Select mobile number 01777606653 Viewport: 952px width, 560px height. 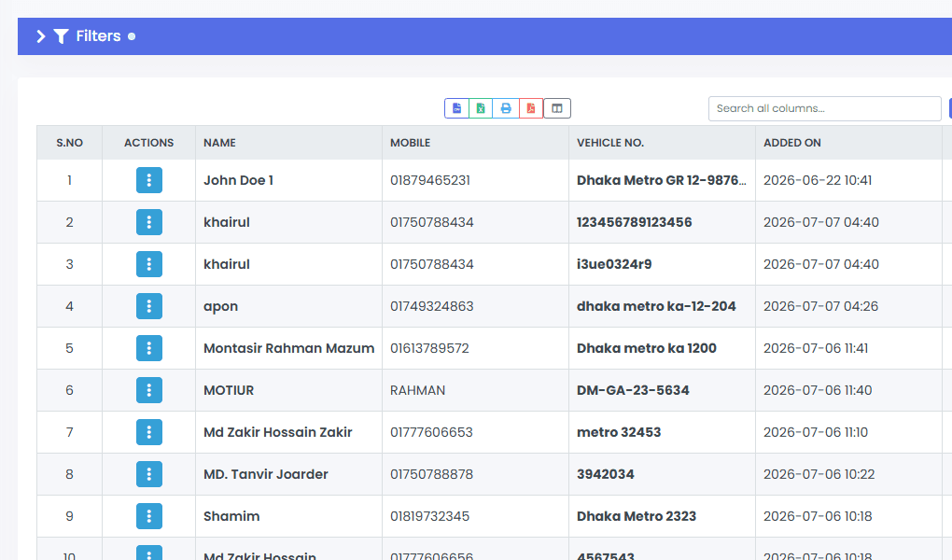431,432
